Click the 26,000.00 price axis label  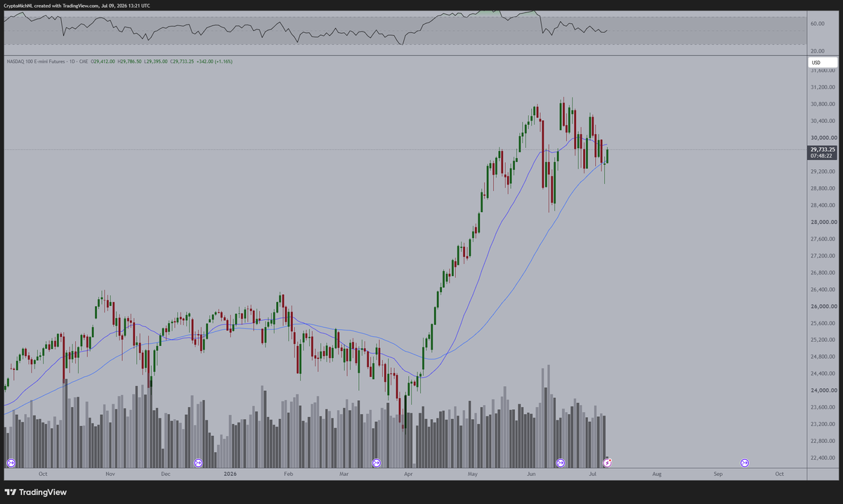pos(823,307)
